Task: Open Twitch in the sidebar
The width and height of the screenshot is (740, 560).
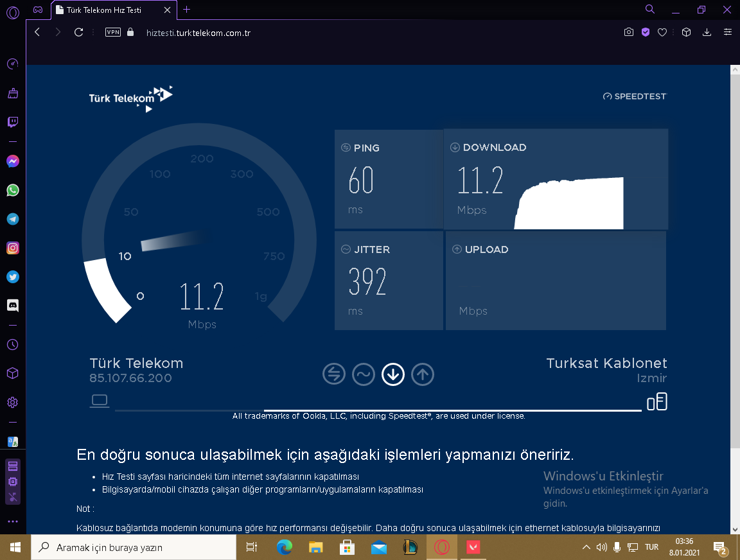Action: point(13,122)
